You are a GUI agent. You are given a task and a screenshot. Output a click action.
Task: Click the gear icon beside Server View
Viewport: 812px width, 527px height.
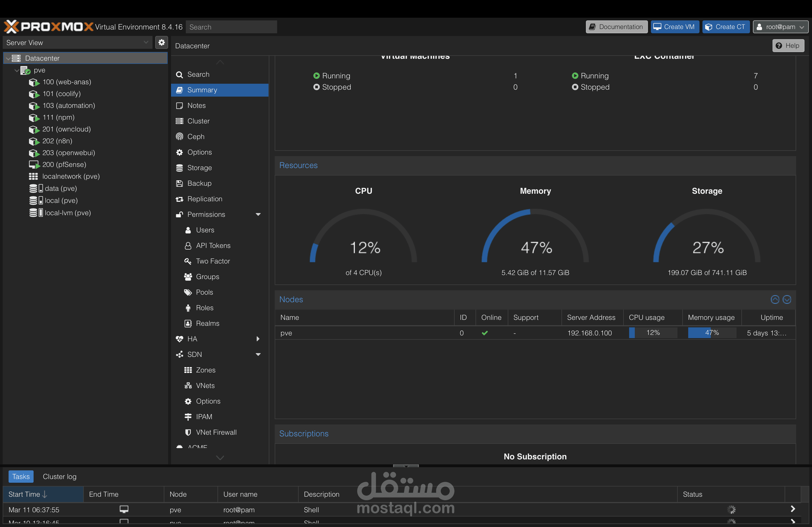point(161,43)
